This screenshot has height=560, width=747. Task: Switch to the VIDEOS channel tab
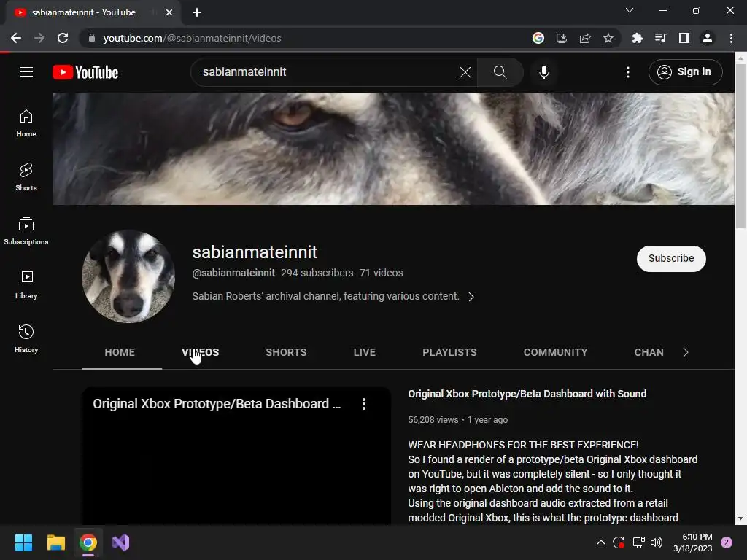[x=200, y=352]
